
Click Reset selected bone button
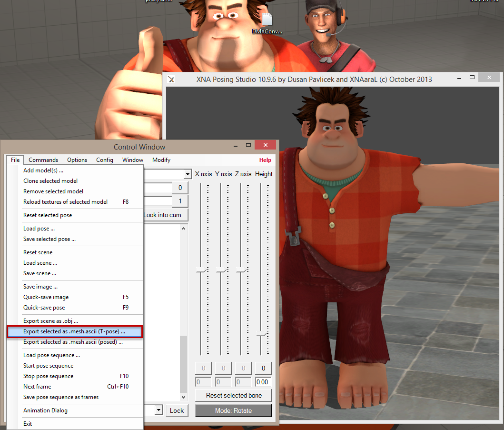click(234, 396)
